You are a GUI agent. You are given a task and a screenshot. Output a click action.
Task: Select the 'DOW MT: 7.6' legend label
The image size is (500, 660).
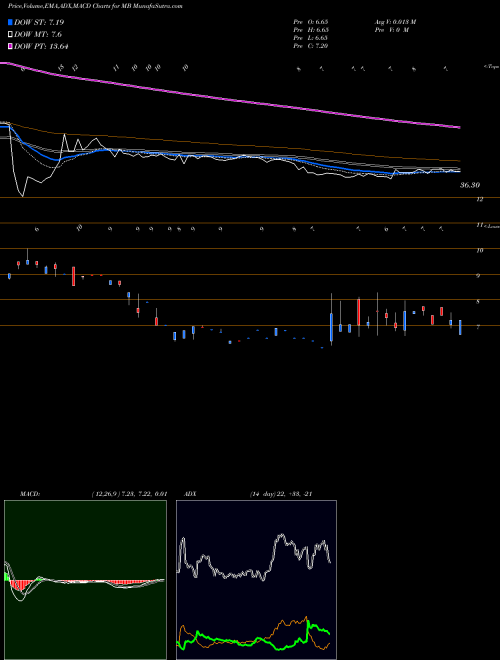(38, 35)
